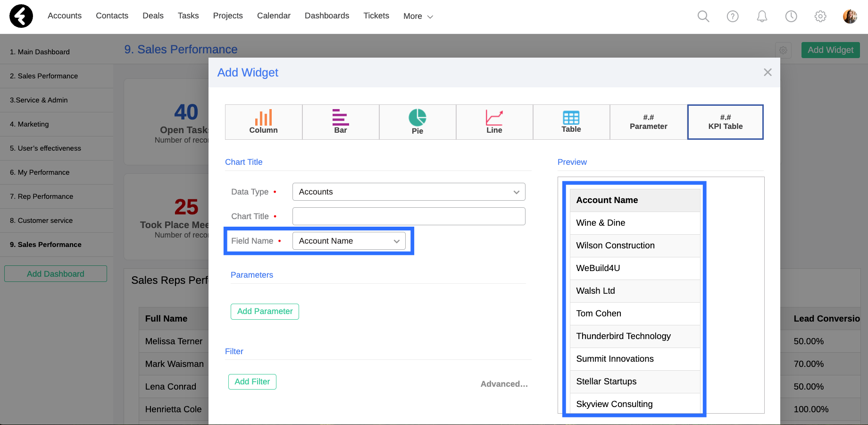The width and height of the screenshot is (868, 425).
Task: Open 8. Customer service dashboard
Action: point(57,221)
